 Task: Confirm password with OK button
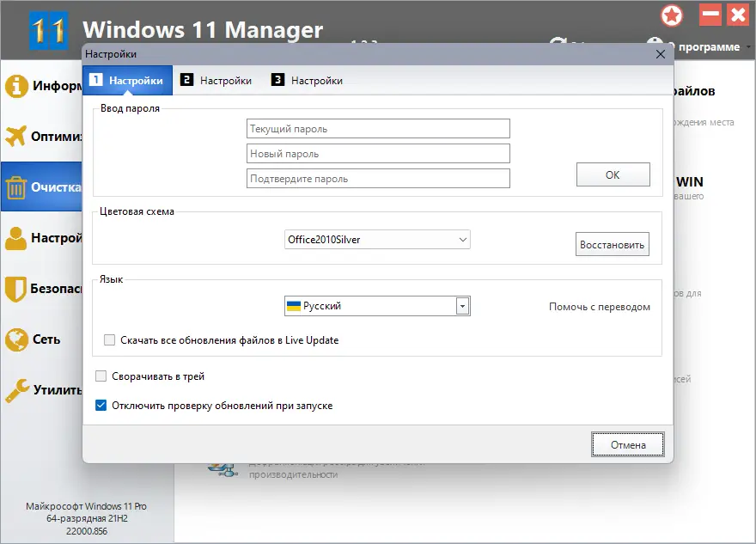click(613, 174)
